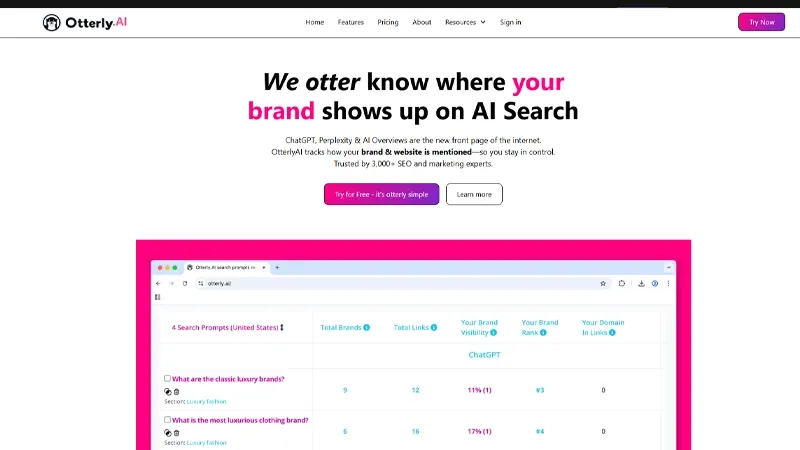The height and width of the screenshot is (450, 800).
Task: Click the info icon beside Total Brands
Action: pyautogui.click(x=367, y=327)
